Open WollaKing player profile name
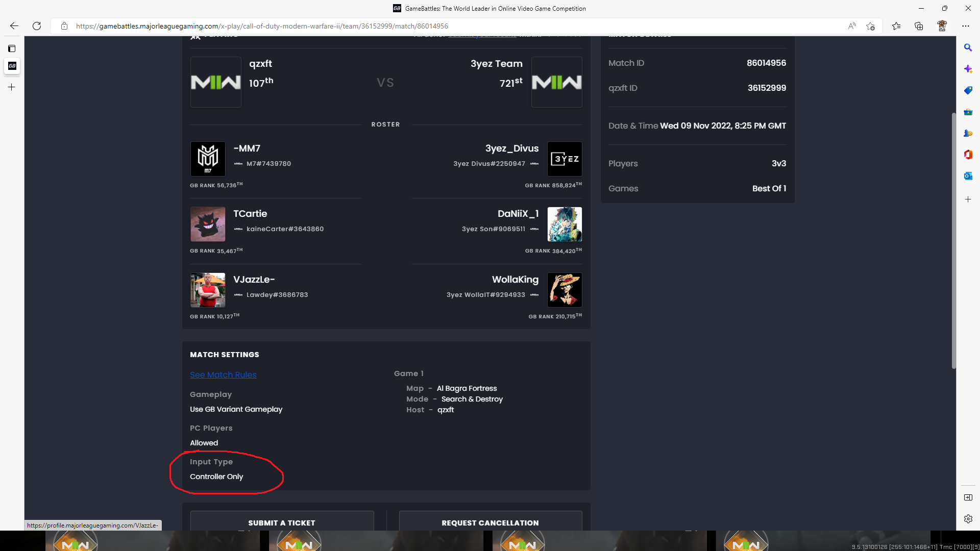 [x=515, y=280]
